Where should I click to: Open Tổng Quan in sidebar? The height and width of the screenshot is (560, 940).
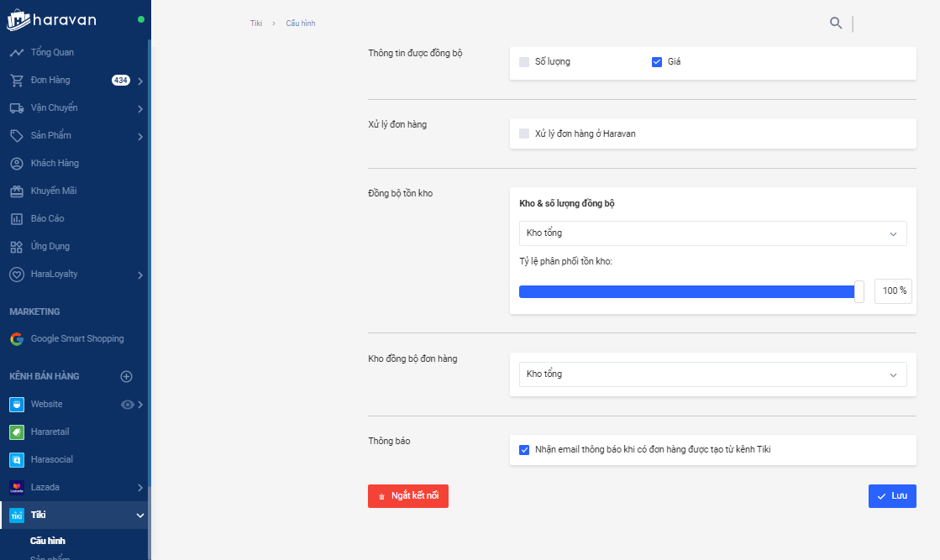point(52,52)
